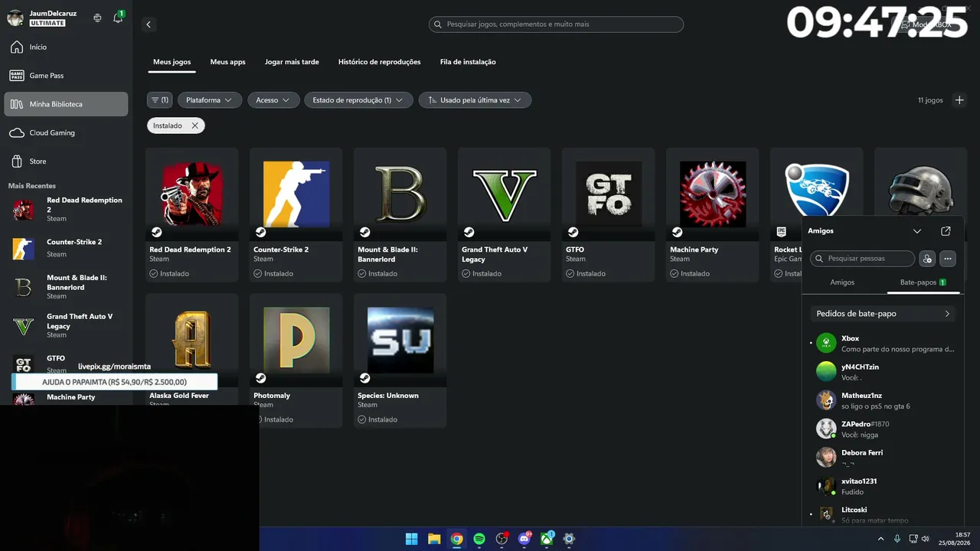
Task: Open the notifications bell
Action: [118, 18]
